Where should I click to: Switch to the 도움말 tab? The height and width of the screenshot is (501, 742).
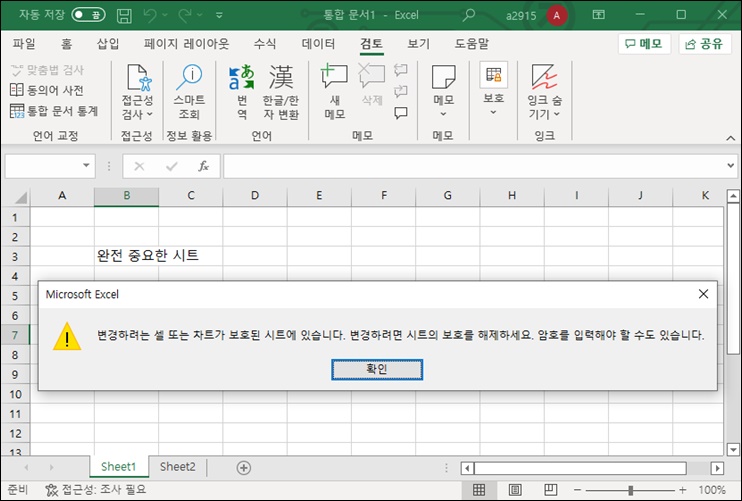tap(471, 44)
